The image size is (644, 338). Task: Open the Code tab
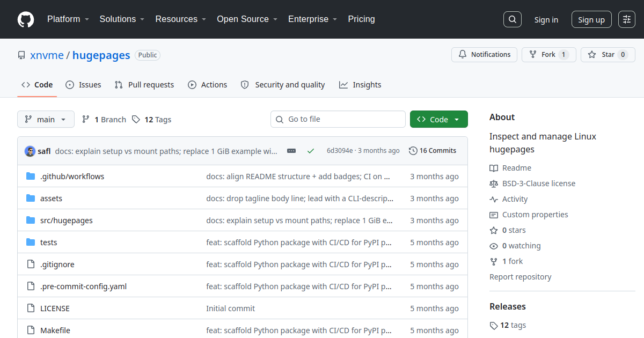click(37, 85)
